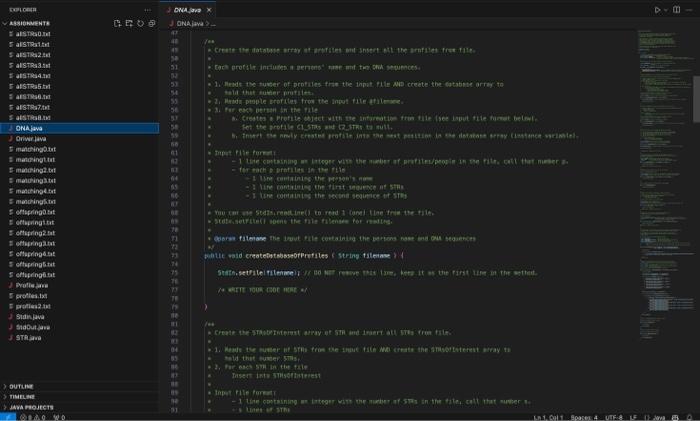
Task: Split the editor to the right
Action: click(x=677, y=10)
